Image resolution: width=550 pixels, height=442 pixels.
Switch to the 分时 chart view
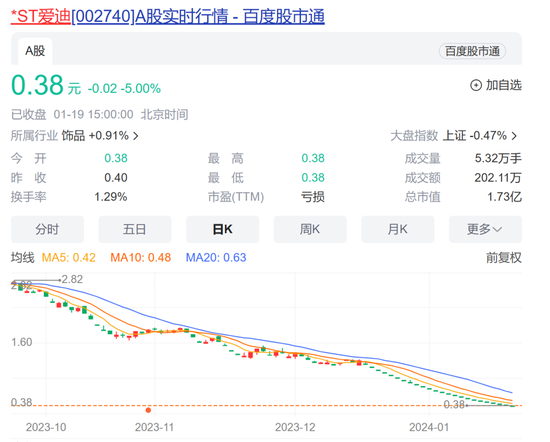47,229
